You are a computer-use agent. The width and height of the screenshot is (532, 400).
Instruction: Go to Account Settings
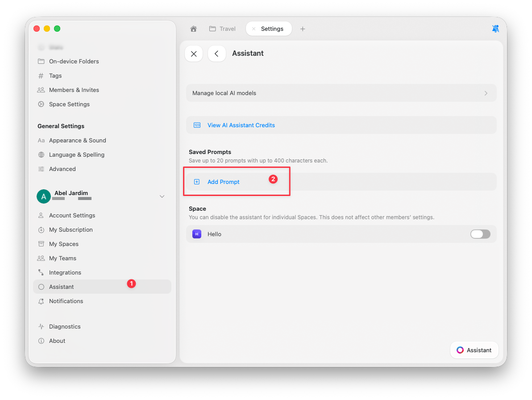pos(72,215)
